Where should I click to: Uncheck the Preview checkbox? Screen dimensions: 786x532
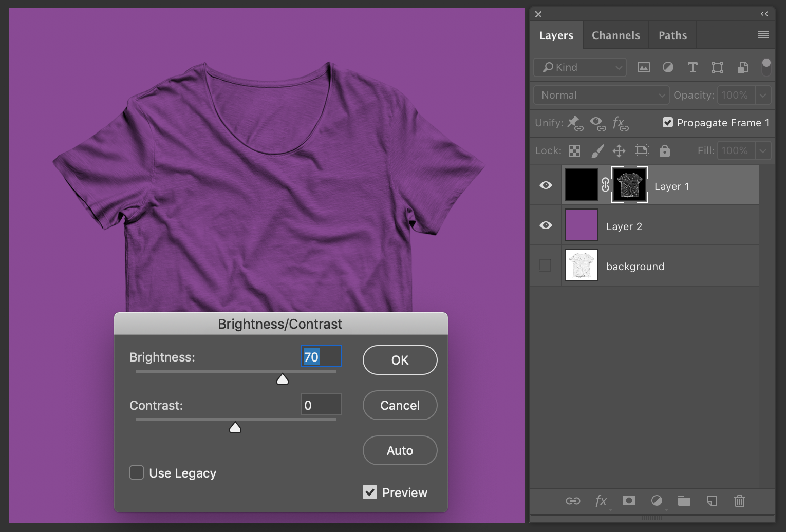[x=370, y=492]
